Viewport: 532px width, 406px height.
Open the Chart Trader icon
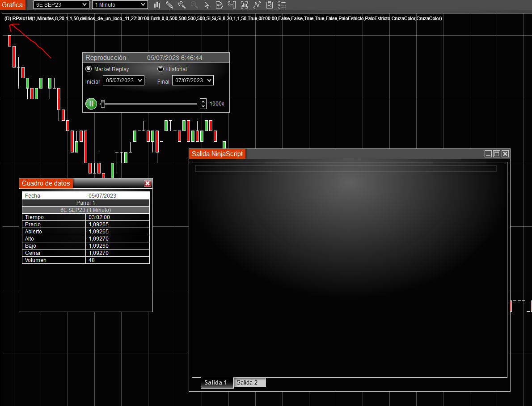(x=232, y=5)
